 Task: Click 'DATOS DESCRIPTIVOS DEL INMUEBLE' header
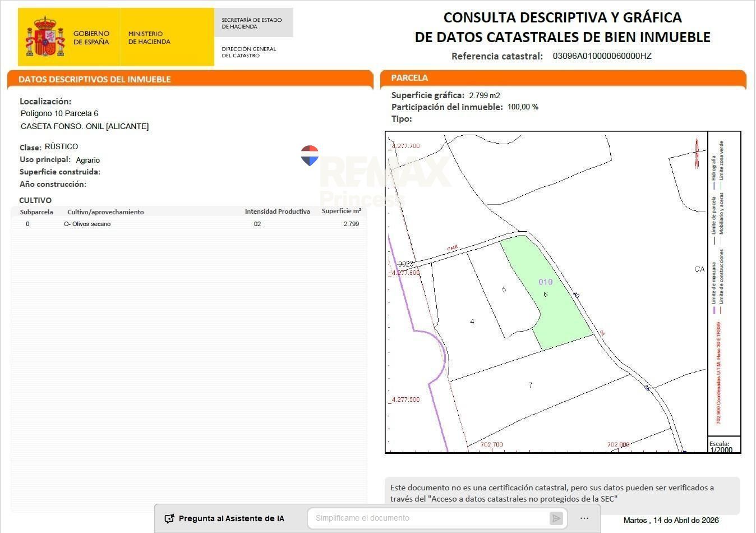click(190, 79)
